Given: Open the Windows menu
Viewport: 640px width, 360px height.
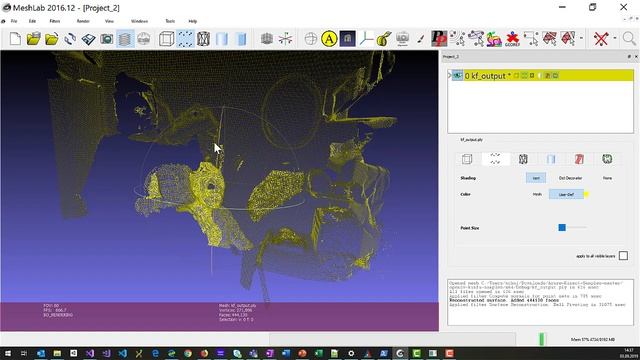Looking at the screenshot, I should (139, 21).
